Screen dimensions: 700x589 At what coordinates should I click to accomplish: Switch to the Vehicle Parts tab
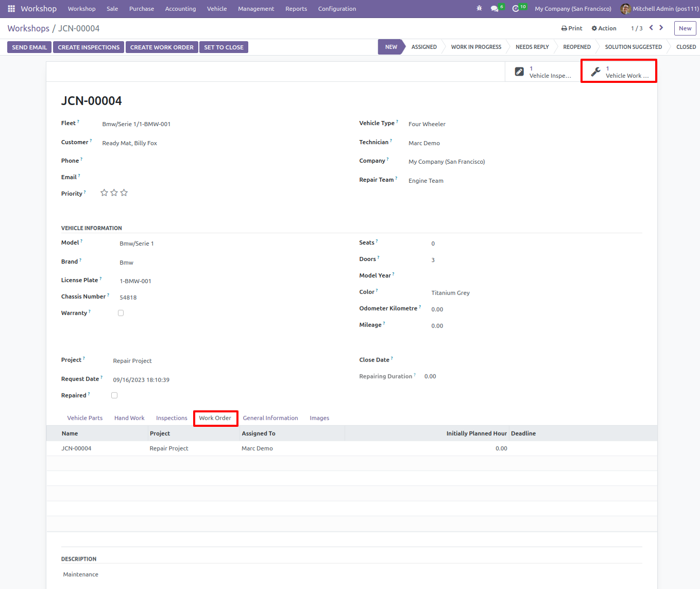[x=85, y=418]
